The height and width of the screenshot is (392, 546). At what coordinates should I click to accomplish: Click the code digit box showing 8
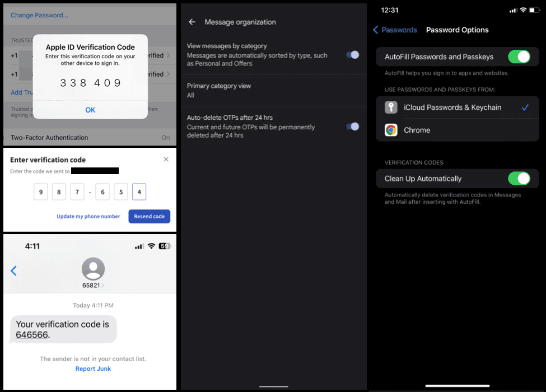coord(59,192)
